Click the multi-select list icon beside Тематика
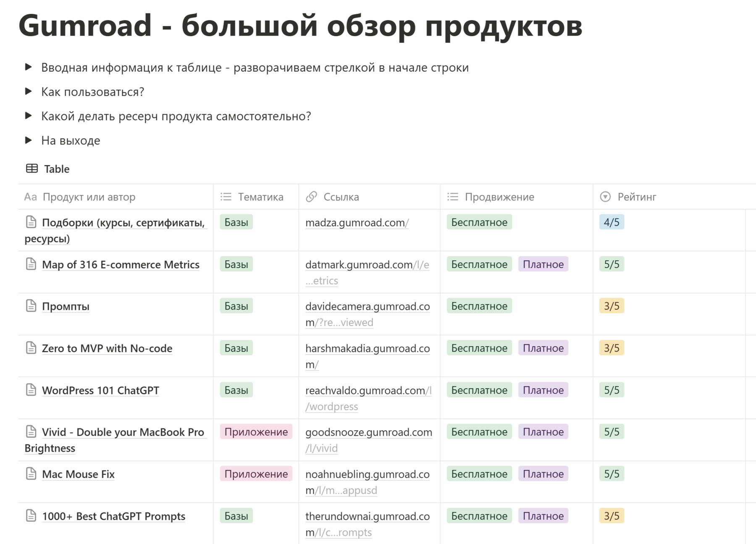This screenshot has width=756, height=544. point(226,197)
